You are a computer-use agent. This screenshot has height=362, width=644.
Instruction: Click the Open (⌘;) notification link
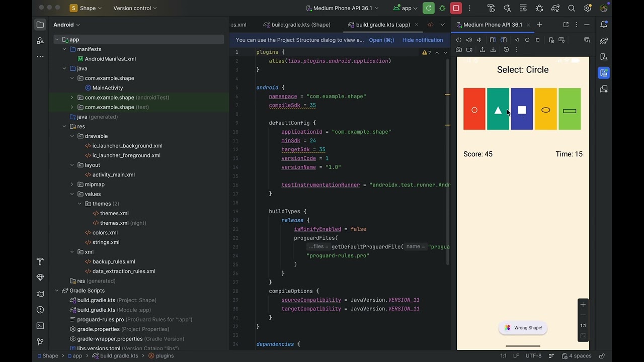(381, 40)
